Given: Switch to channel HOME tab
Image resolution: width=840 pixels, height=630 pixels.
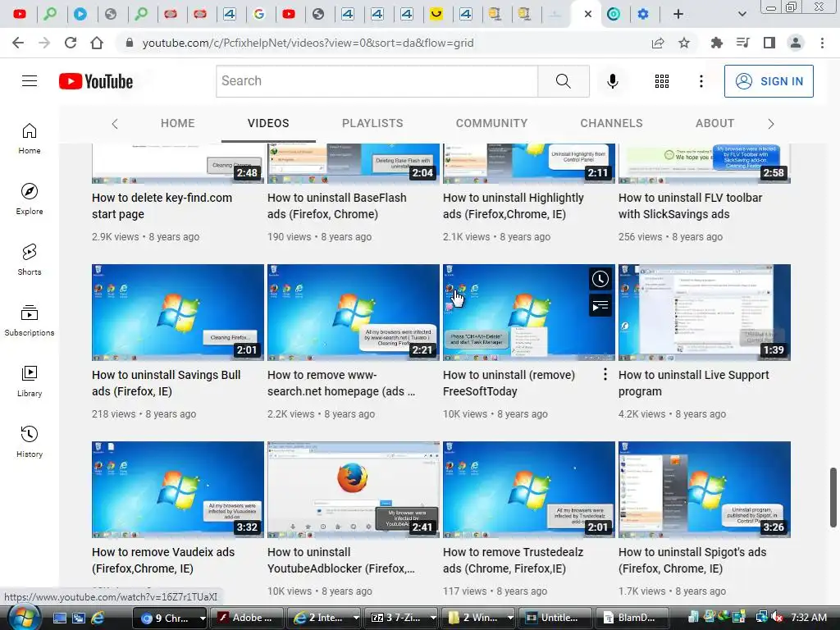Looking at the screenshot, I should point(177,123).
